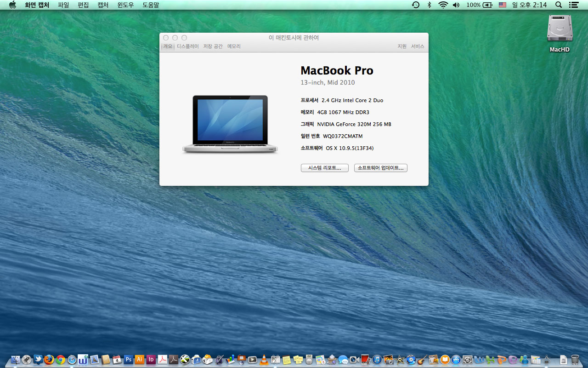588x368 pixels.
Task: Click the 시스템 리포트... button
Action: 324,168
